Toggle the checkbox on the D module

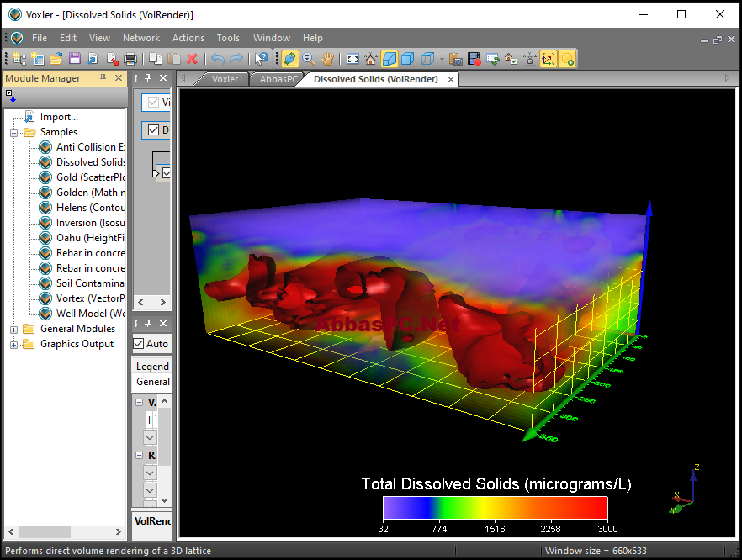tap(153, 129)
